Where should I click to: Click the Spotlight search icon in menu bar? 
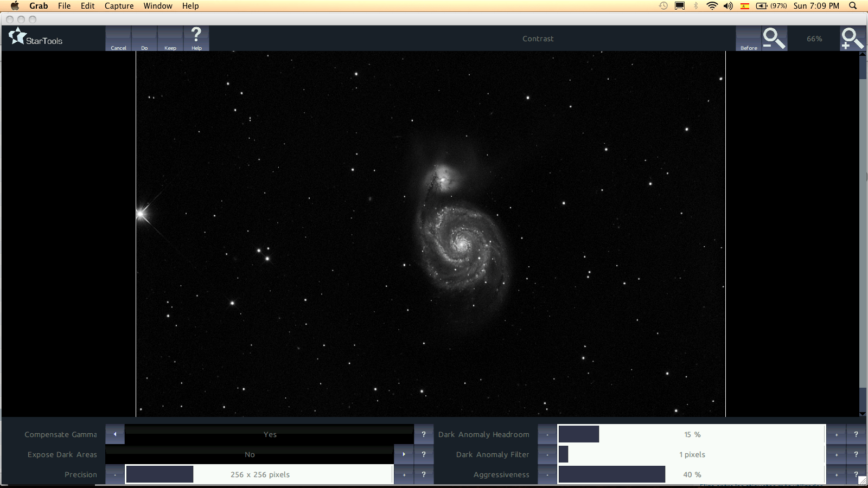[x=853, y=6]
